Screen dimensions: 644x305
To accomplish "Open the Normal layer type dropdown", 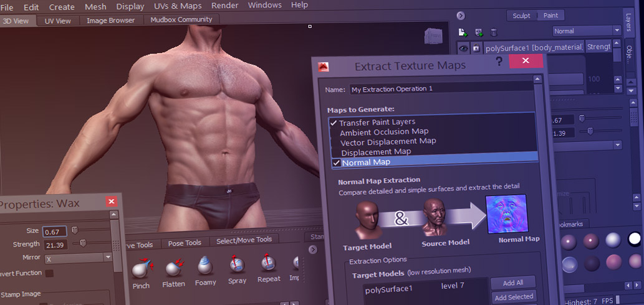I will pyautogui.click(x=587, y=30).
